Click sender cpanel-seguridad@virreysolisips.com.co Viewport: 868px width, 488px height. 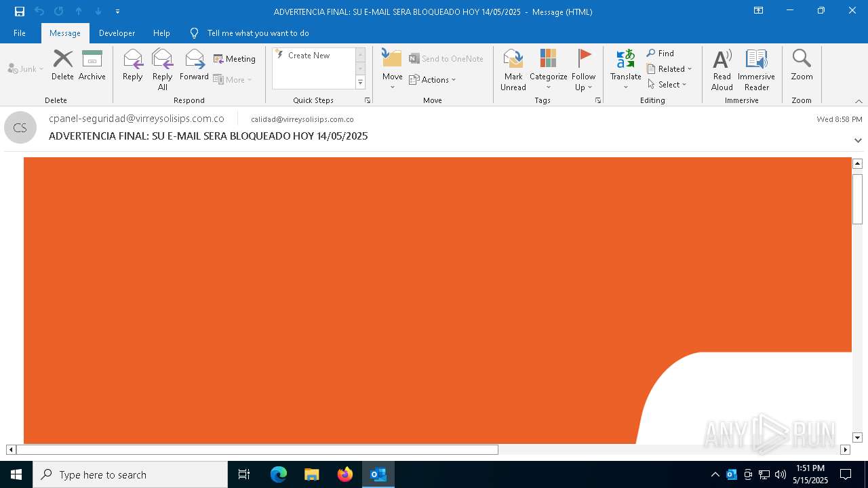[x=136, y=119]
